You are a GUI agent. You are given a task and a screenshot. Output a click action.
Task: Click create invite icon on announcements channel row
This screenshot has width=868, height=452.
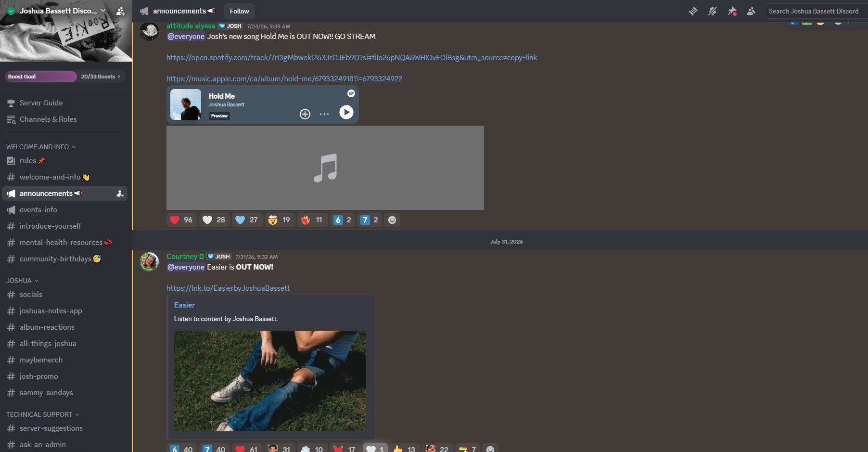(x=120, y=194)
